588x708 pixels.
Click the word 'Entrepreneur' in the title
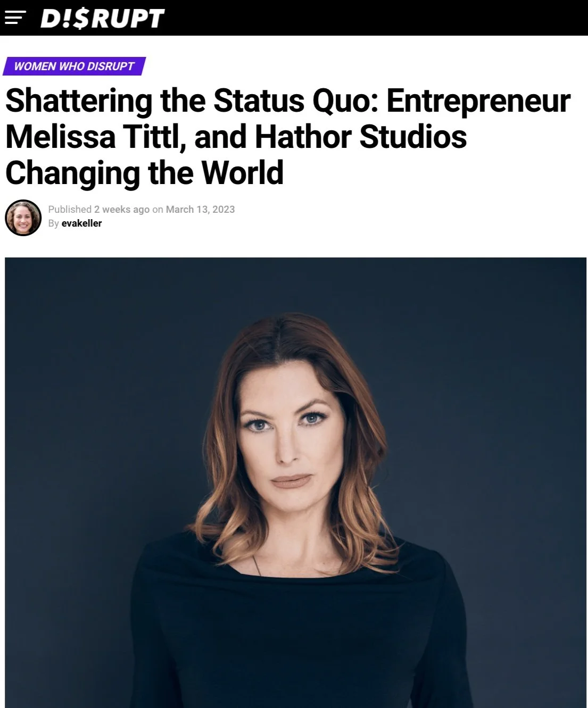pos(478,101)
